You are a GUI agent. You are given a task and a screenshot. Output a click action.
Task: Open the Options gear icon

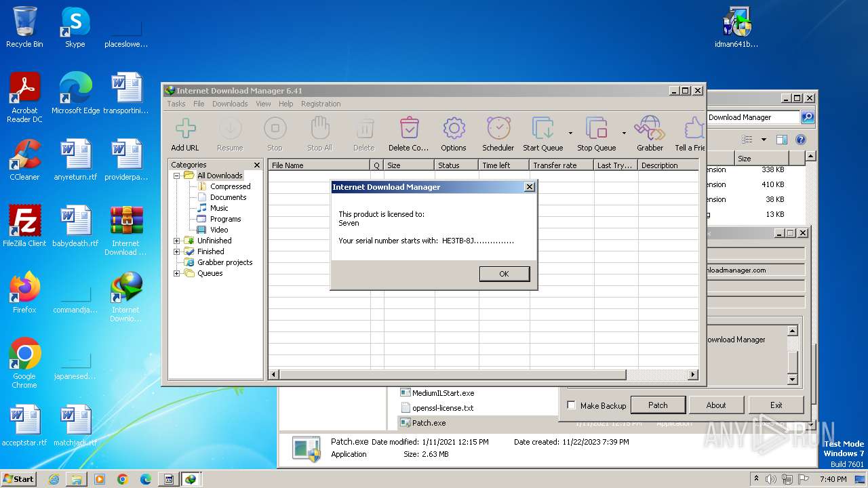pyautogui.click(x=453, y=129)
